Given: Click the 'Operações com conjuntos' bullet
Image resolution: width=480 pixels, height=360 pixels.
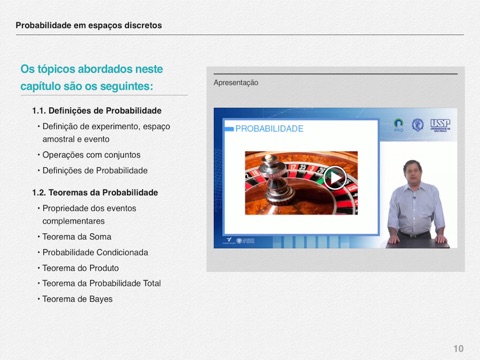Looking at the screenshot, I should [x=91, y=155].
